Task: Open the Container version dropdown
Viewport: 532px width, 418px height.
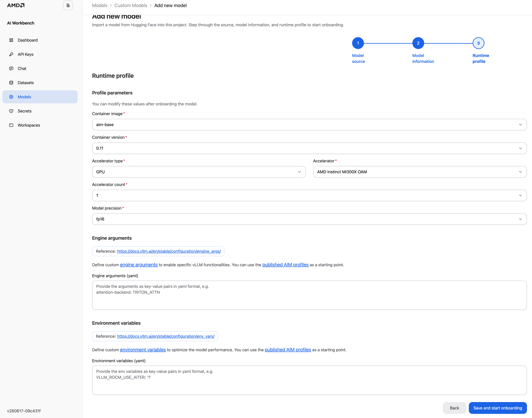Action: [309, 148]
